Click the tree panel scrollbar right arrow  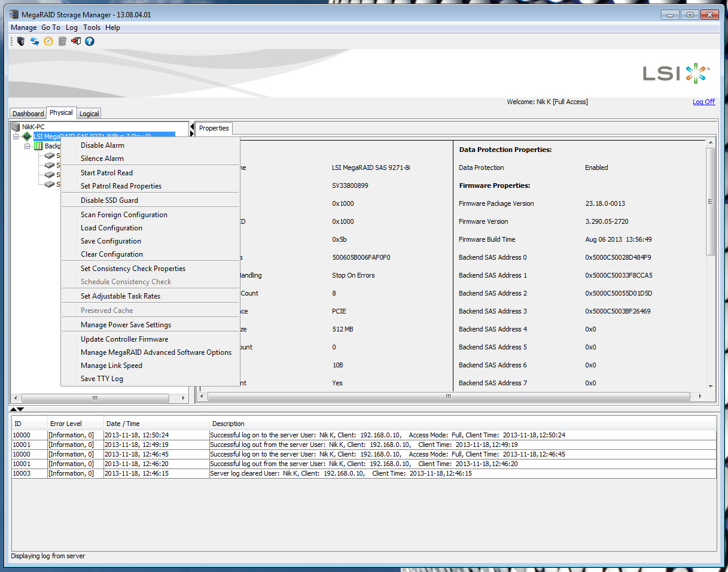(183, 398)
